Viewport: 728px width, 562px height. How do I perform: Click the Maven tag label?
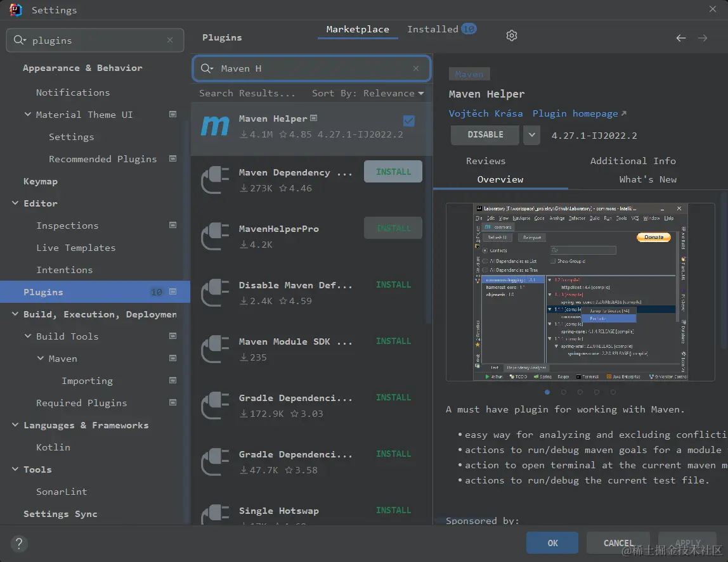[x=469, y=74]
